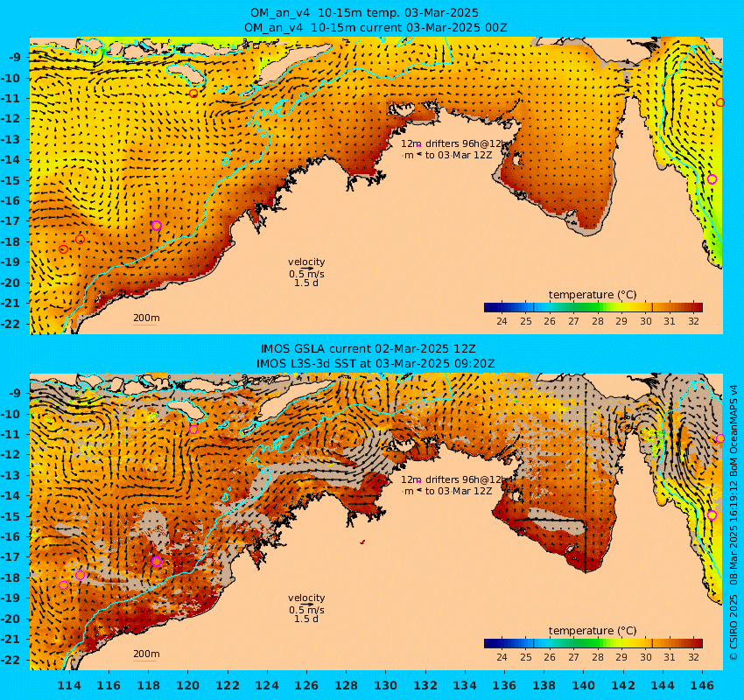Click the red drifter circle near 114.5E 18S in OM_an_v4 panel
Image resolution: width=744 pixels, height=700 pixels.
pos(81,240)
